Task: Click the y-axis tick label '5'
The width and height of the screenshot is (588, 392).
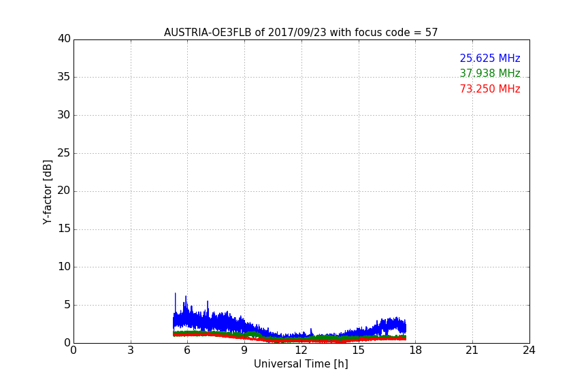Action: point(67,305)
